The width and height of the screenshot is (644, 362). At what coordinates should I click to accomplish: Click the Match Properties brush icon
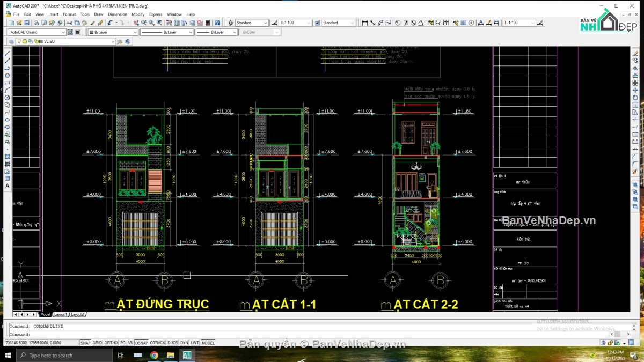[x=92, y=23]
